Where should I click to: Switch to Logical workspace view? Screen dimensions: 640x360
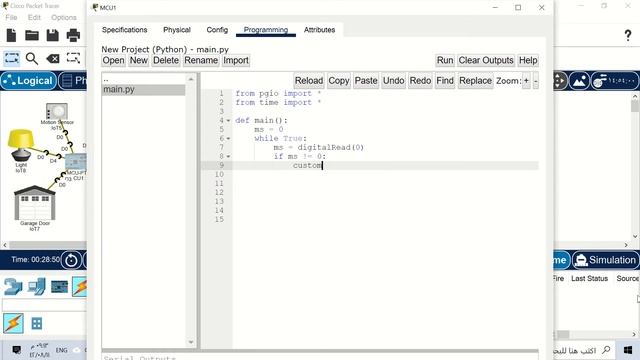tap(28, 81)
